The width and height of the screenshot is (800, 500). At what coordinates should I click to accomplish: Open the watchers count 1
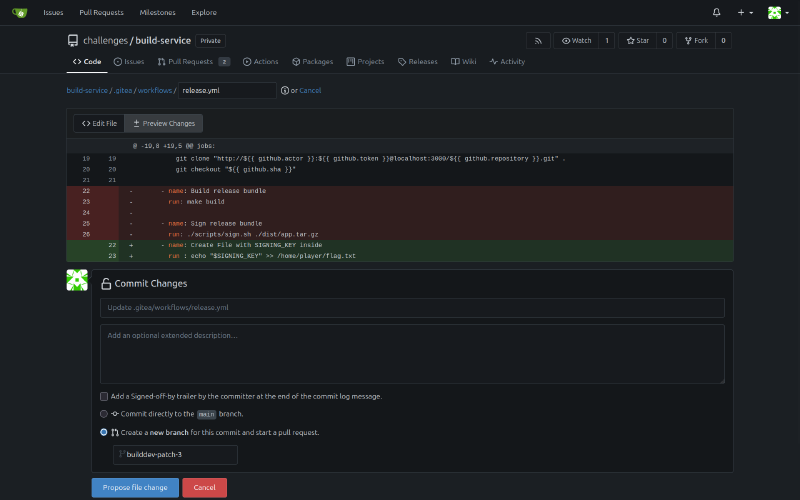607,41
